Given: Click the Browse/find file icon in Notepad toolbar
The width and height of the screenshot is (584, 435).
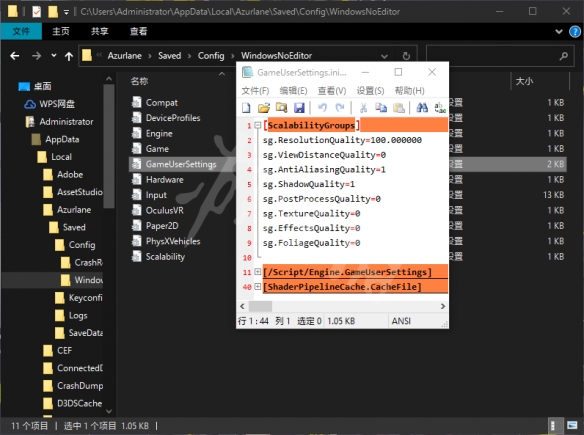Looking at the screenshot, I should [x=282, y=108].
